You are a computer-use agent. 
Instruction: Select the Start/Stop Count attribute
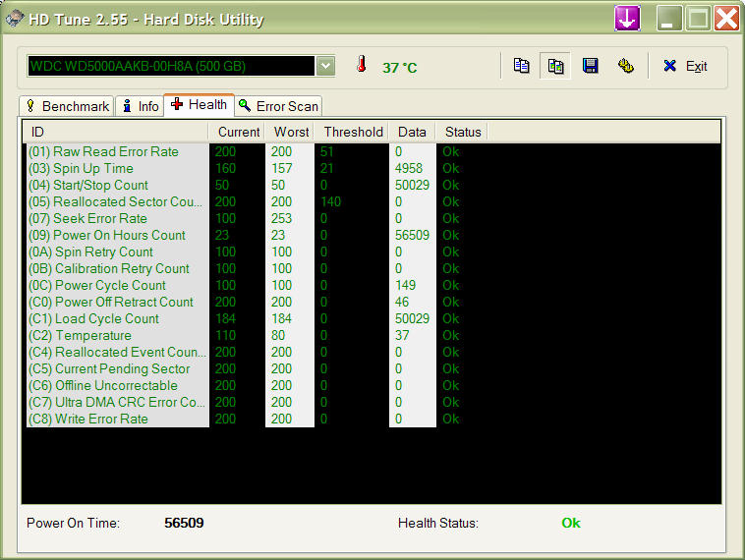pos(87,185)
